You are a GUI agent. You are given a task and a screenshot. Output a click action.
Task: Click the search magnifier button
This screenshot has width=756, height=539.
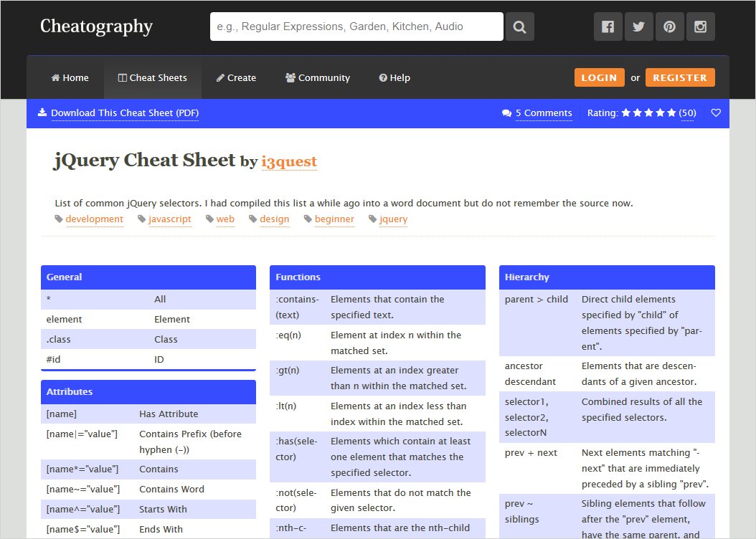[x=520, y=27]
